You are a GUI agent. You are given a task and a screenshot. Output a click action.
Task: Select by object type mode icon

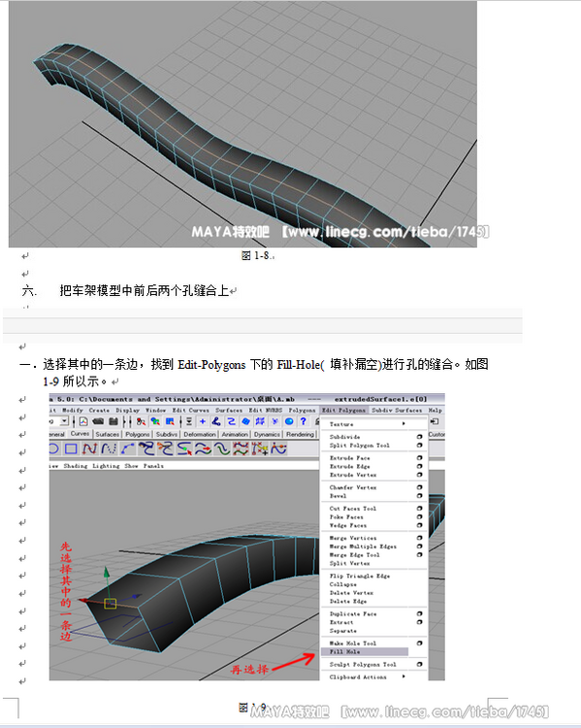(155, 421)
